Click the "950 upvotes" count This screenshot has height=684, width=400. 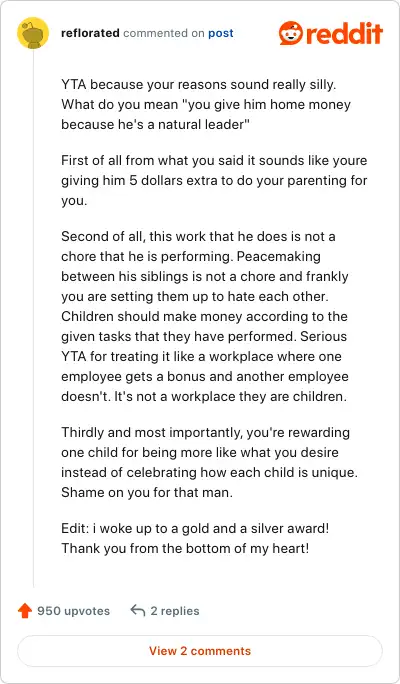coord(73,611)
